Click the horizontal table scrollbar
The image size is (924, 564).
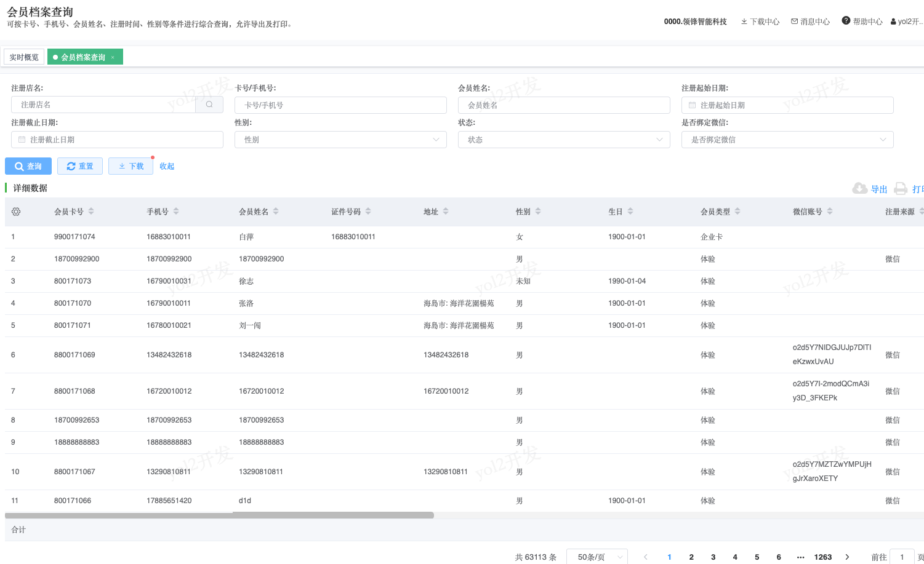point(219,515)
